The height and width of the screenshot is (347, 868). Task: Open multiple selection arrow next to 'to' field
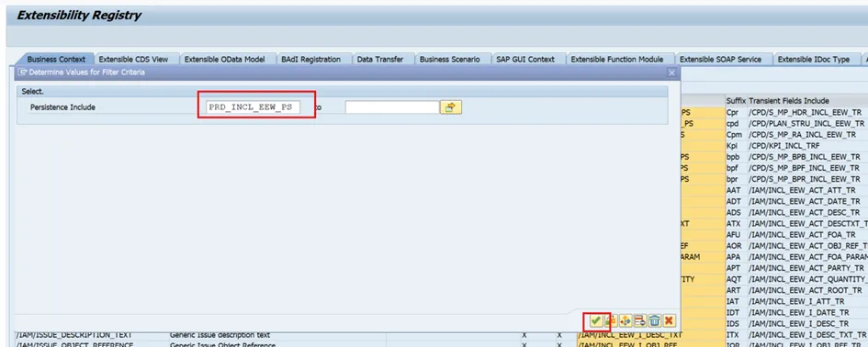(x=451, y=107)
